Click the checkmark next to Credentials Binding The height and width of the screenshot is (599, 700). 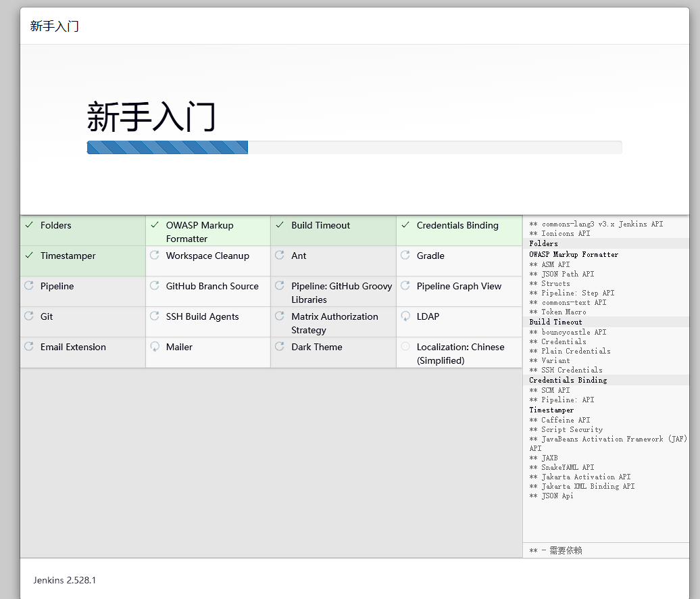point(405,225)
